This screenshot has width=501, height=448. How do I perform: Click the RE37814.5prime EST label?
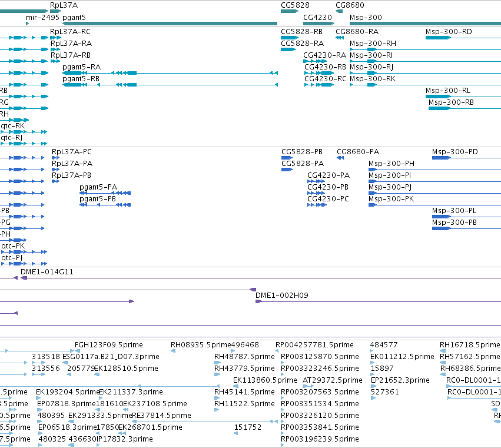(x=161, y=416)
